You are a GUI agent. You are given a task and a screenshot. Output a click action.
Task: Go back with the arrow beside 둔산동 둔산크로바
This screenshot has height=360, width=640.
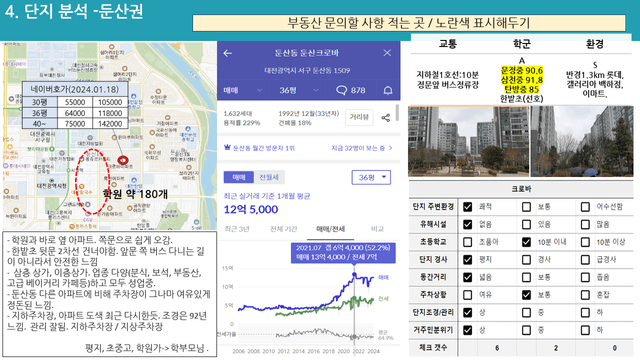(228, 53)
